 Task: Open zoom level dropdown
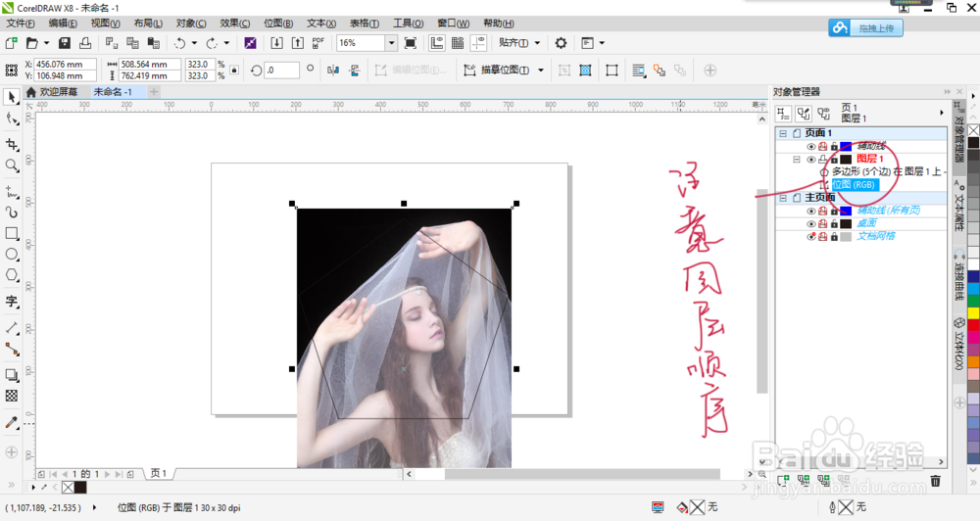[x=391, y=42]
